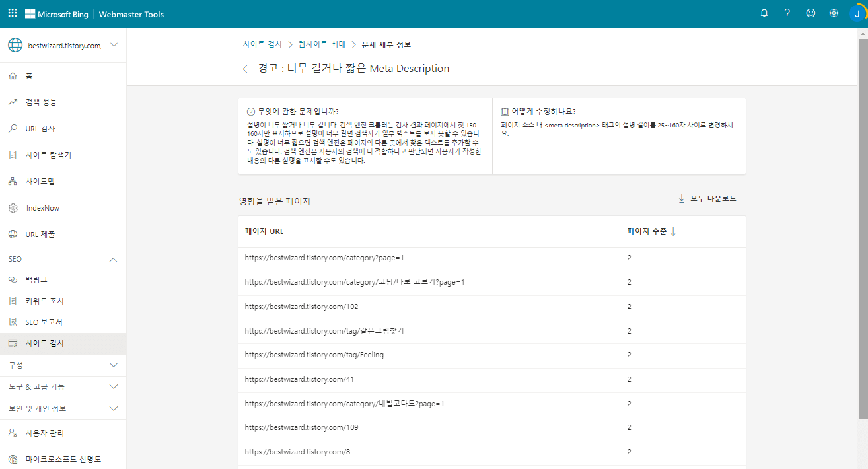Open Webmaster Tools help via question mark icon
Viewport: 868px width, 469px height.
[787, 13]
